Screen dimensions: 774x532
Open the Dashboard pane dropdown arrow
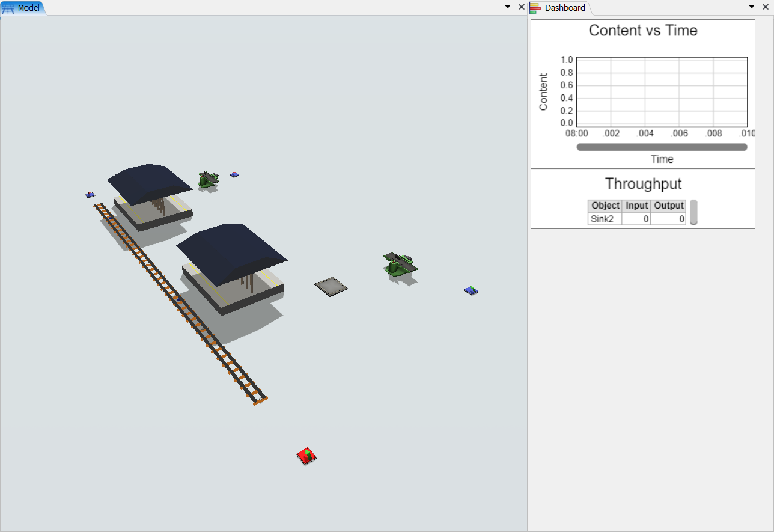[751, 7]
